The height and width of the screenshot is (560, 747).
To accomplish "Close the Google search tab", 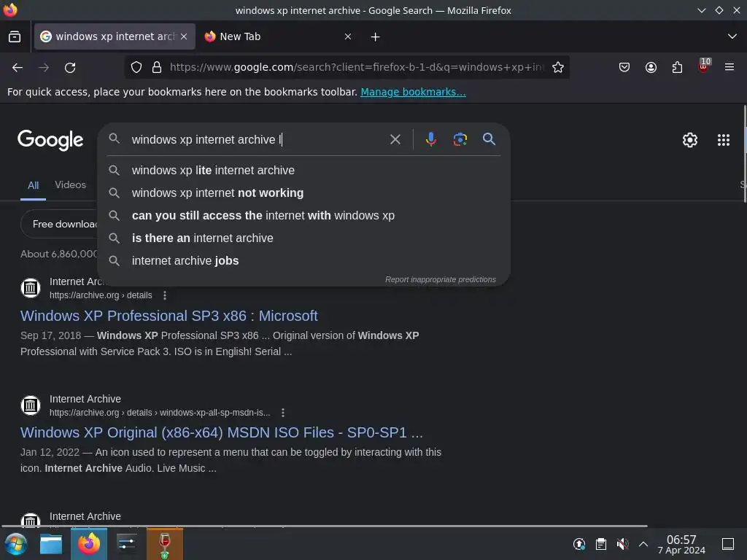I will click(x=184, y=36).
